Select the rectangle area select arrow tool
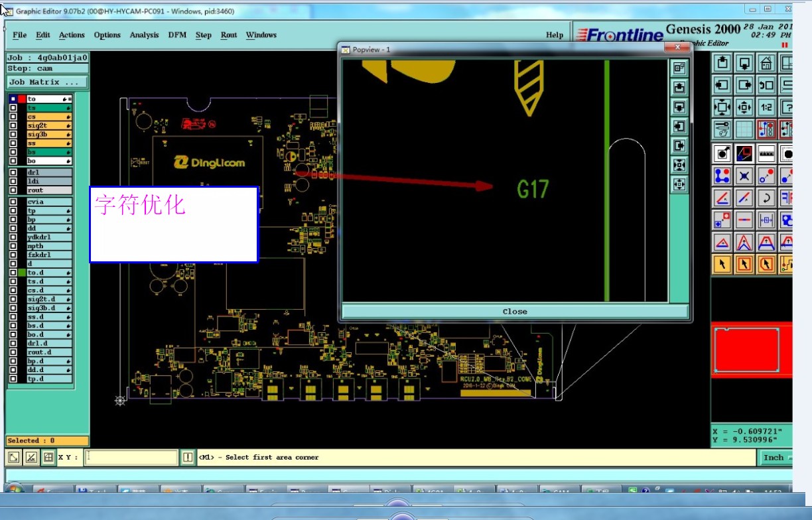Screen dimensions: 812x520 pyautogui.click(x=744, y=264)
